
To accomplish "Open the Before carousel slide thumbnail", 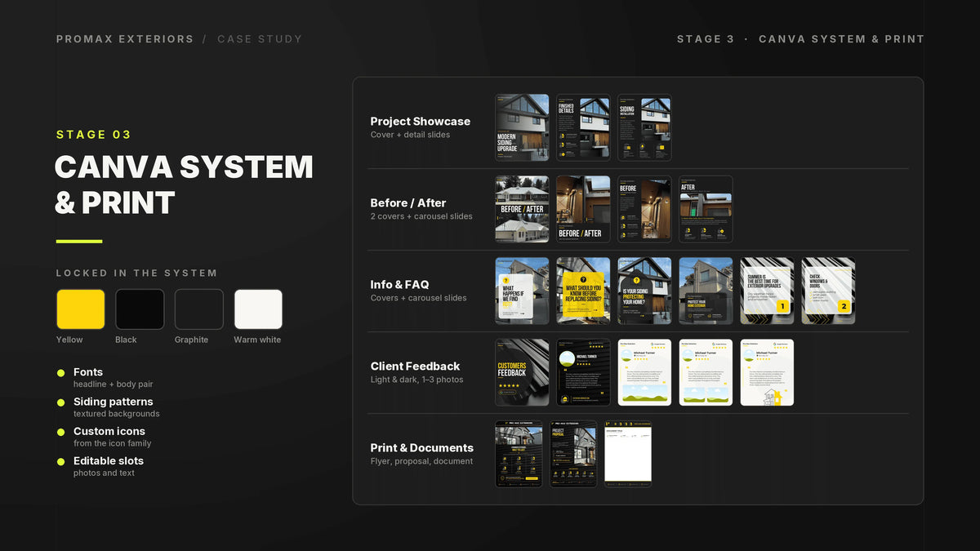I will click(644, 209).
